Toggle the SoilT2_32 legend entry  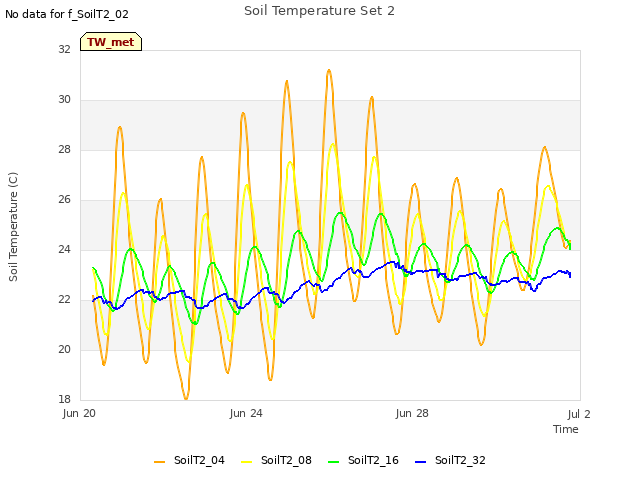coord(450,460)
